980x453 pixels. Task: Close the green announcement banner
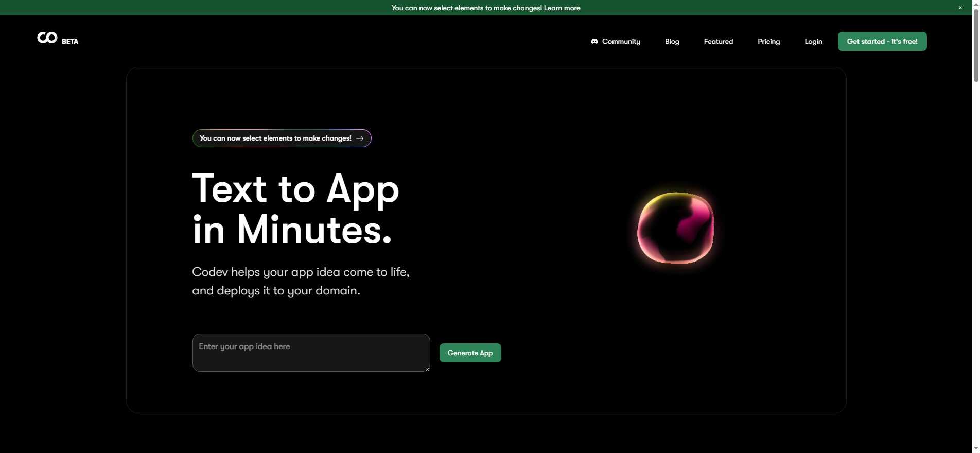960,8
